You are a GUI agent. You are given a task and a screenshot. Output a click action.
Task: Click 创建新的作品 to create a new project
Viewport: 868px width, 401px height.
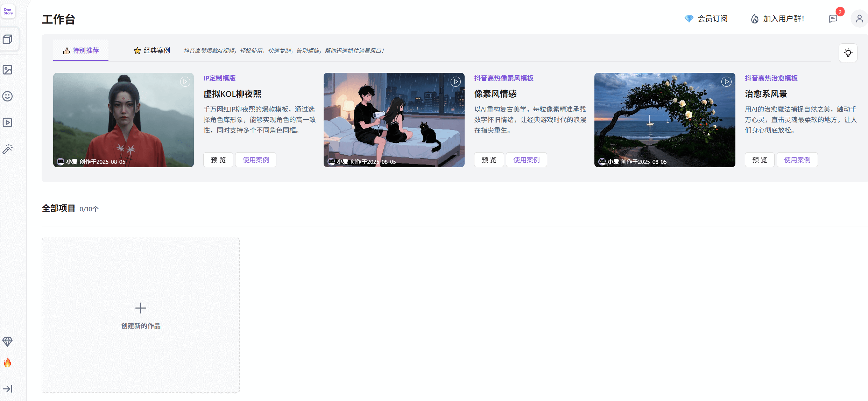pyautogui.click(x=140, y=315)
